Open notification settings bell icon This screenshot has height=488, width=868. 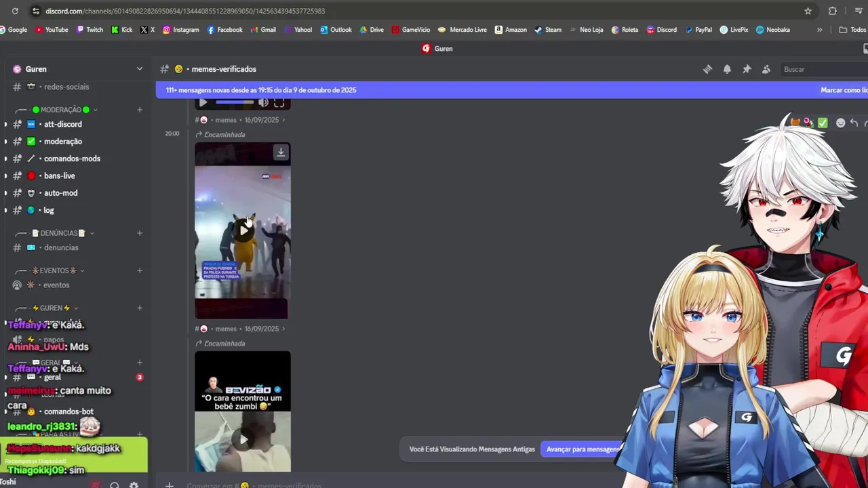[727, 69]
